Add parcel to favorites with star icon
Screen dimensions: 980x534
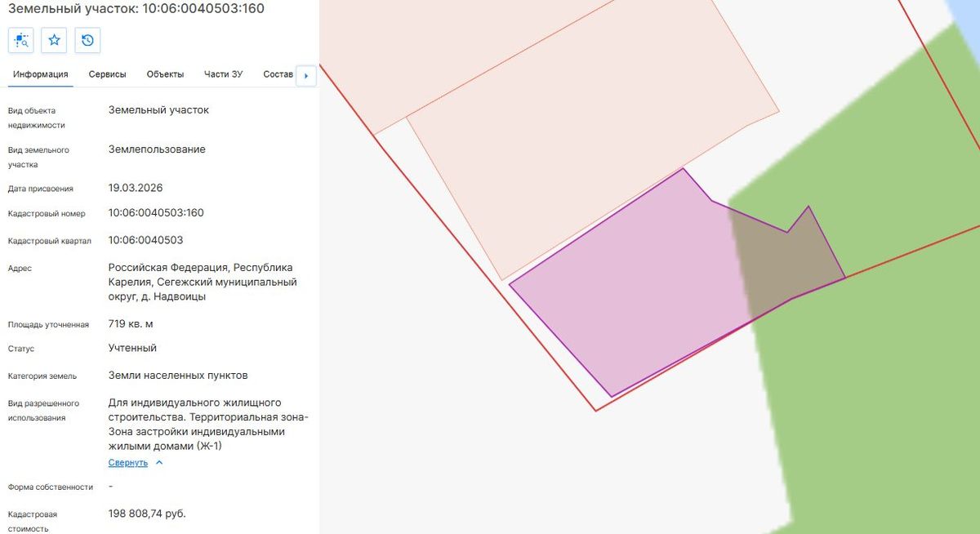(x=54, y=40)
